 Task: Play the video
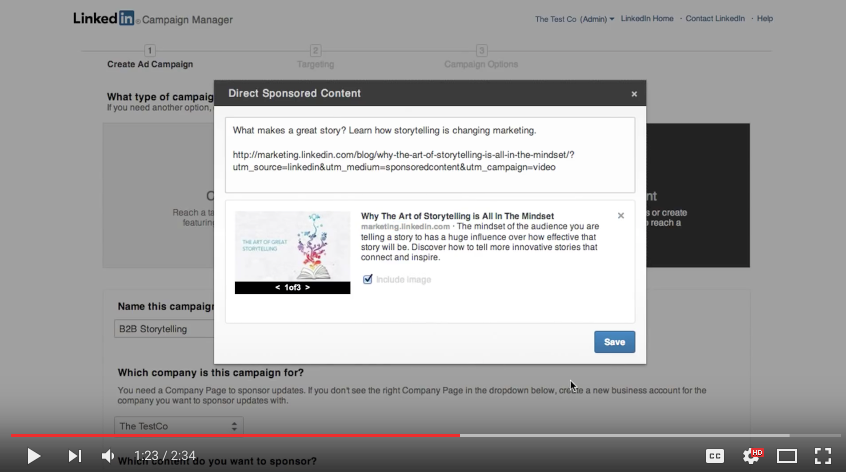tap(33, 456)
